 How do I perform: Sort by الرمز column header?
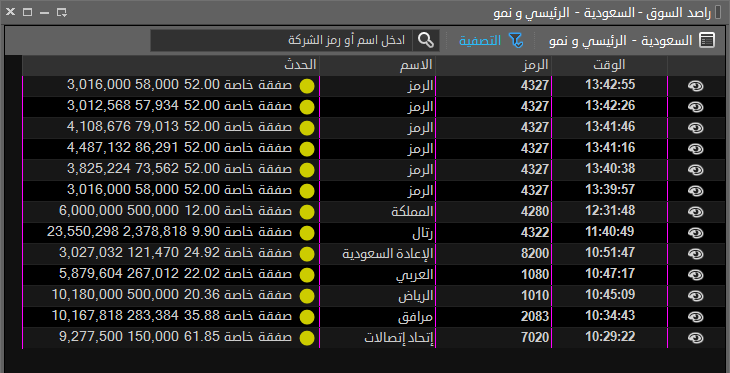click(493, 65)
